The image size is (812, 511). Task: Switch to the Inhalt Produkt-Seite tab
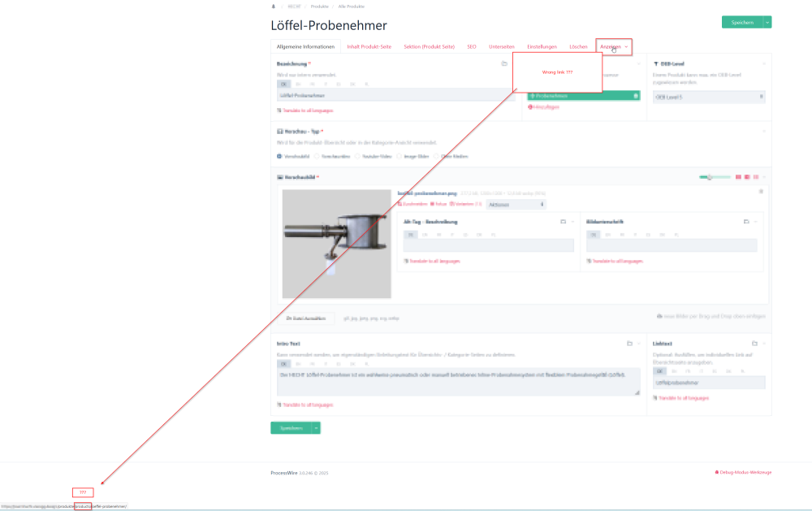pos(369,47)
